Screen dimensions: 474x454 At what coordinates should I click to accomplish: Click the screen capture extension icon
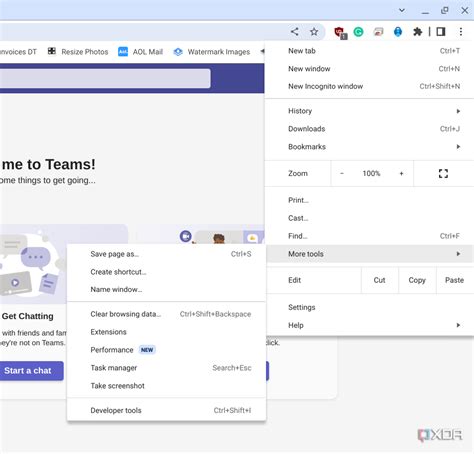click(x=378, y=32)
